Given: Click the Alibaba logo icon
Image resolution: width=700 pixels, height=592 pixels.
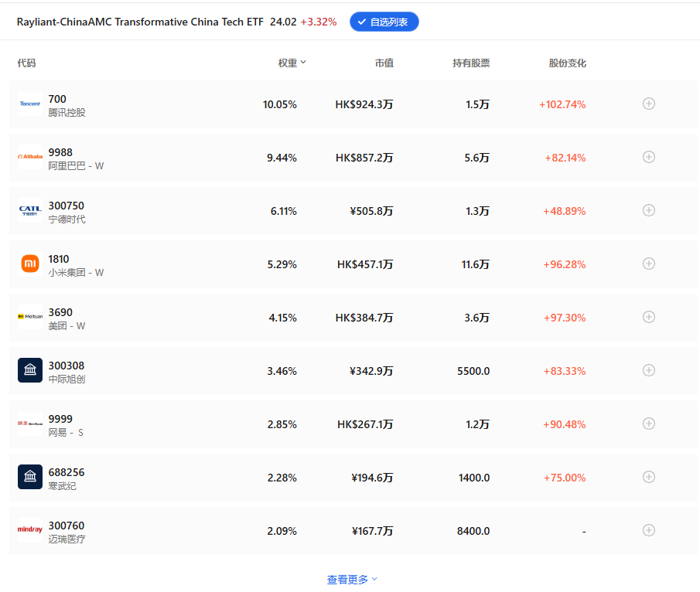Looking at the screenshot, I should tap(30, 157).
